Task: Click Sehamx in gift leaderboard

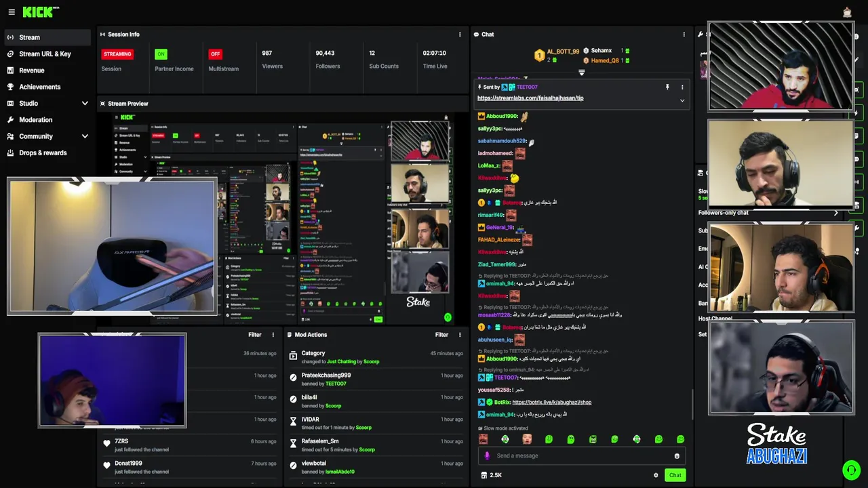Action: (601, 51)
